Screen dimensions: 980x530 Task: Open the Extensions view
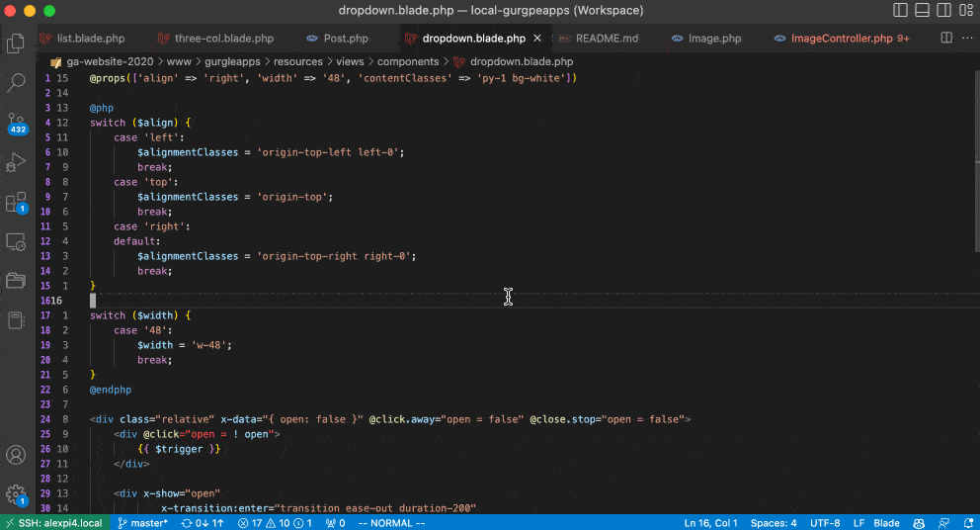click(x=16, y=203)
